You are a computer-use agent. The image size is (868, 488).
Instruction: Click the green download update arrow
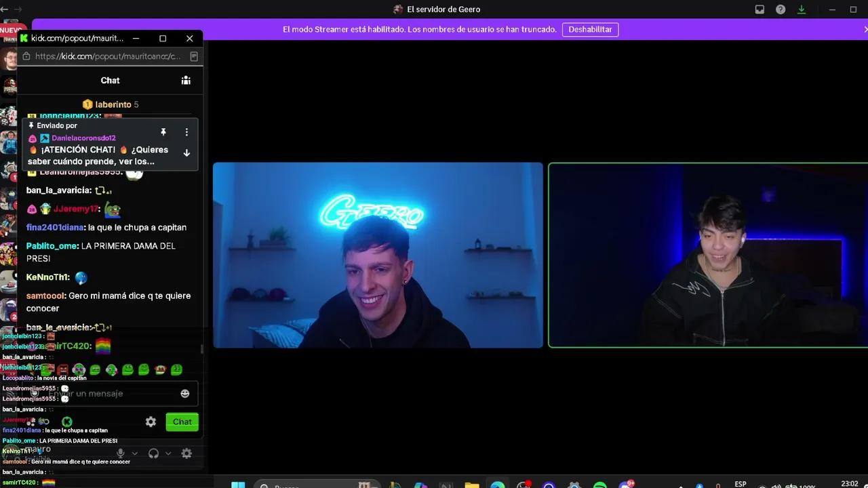click(802, 9)
